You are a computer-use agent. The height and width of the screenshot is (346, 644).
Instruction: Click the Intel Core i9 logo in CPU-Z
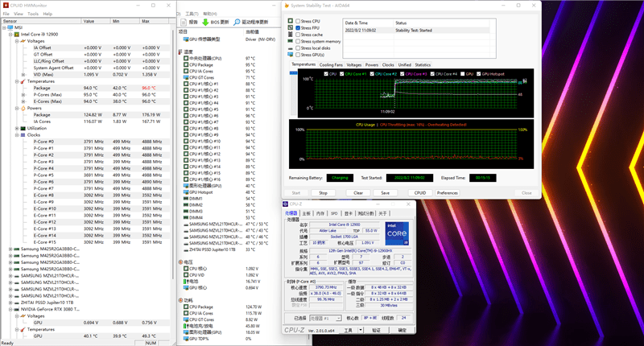[x=397, y=233]
